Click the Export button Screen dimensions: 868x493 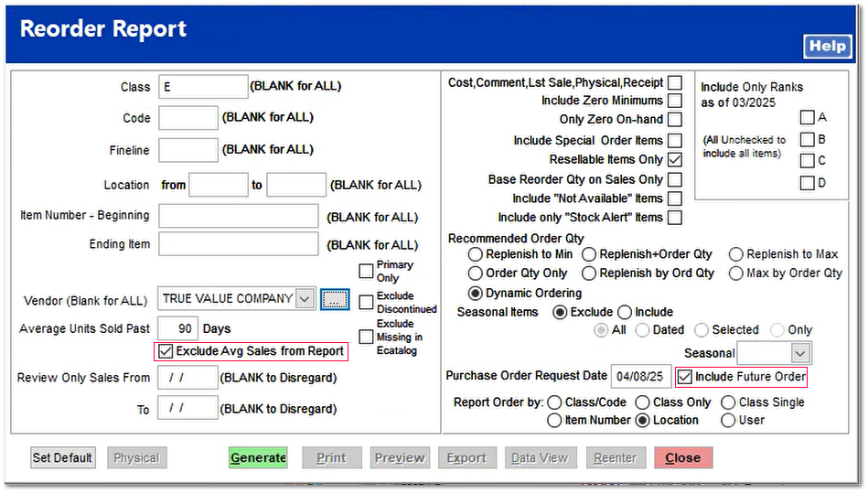point(467,457)
